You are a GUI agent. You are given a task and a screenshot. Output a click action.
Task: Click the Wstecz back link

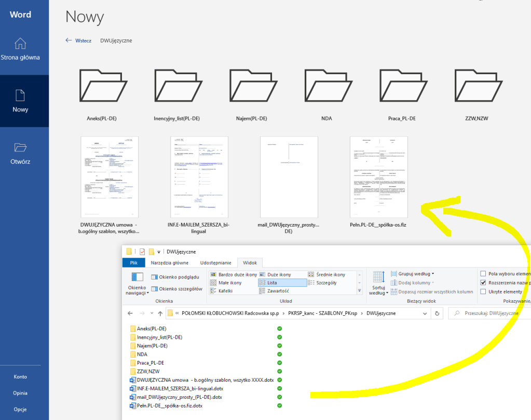pos(78,40)
